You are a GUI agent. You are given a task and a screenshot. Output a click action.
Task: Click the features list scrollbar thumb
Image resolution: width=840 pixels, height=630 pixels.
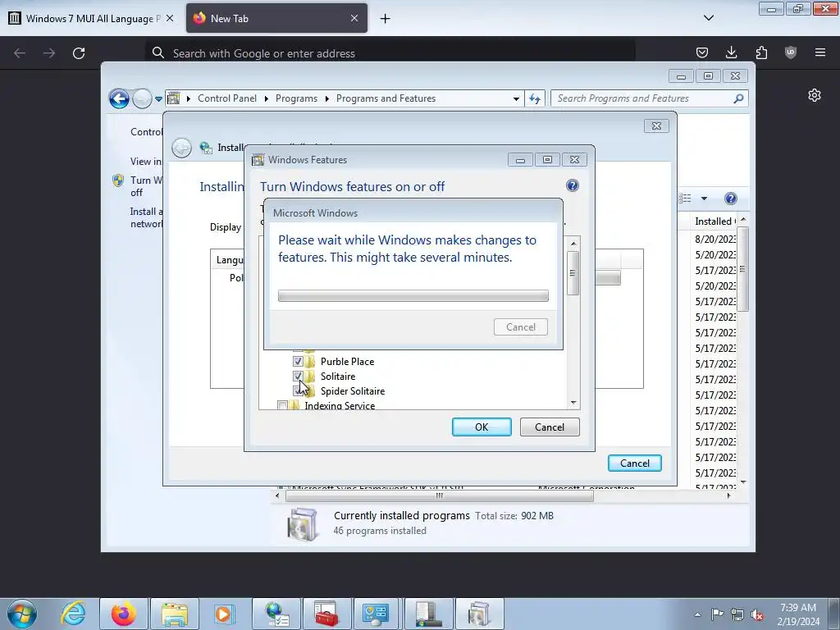click(573, 272)
